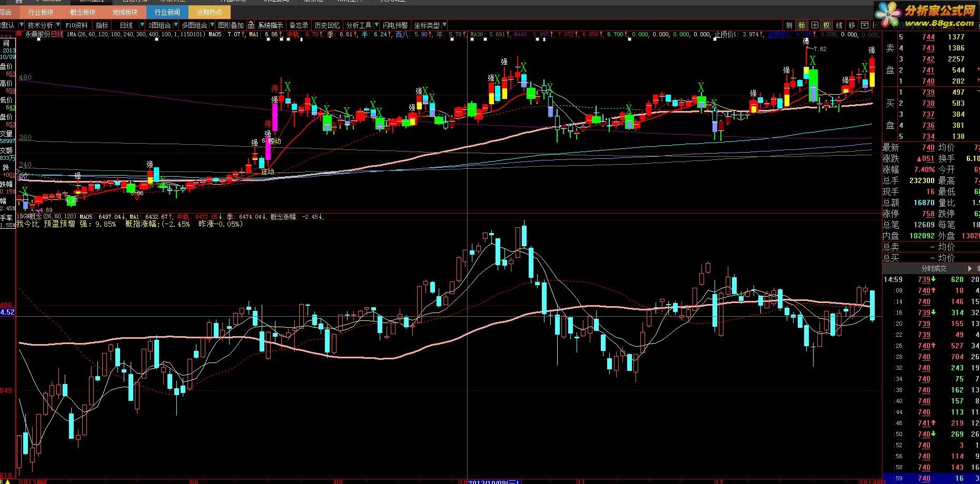Click the panel window icon after 移
The width and height of the screenshot is (980, 484).
tap(864, 25)
